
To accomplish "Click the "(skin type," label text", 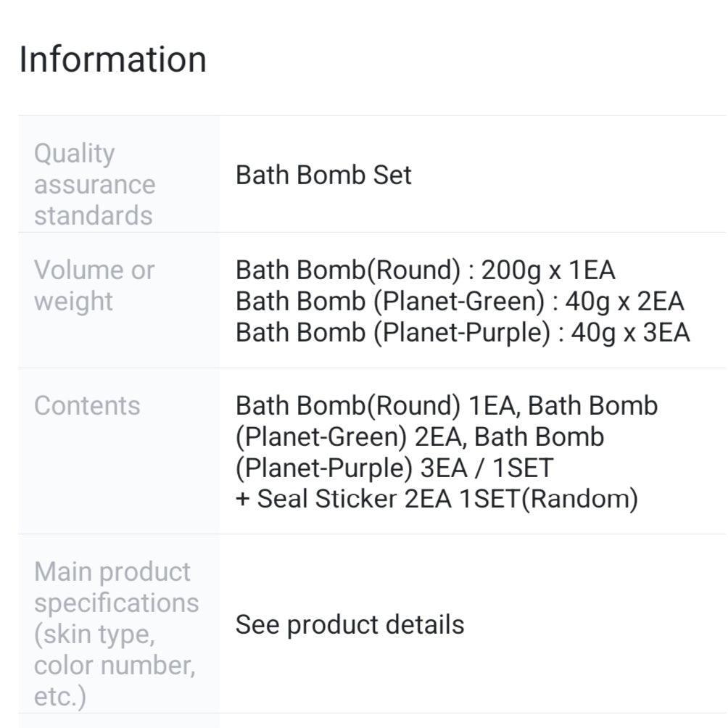I will [94, 634].
